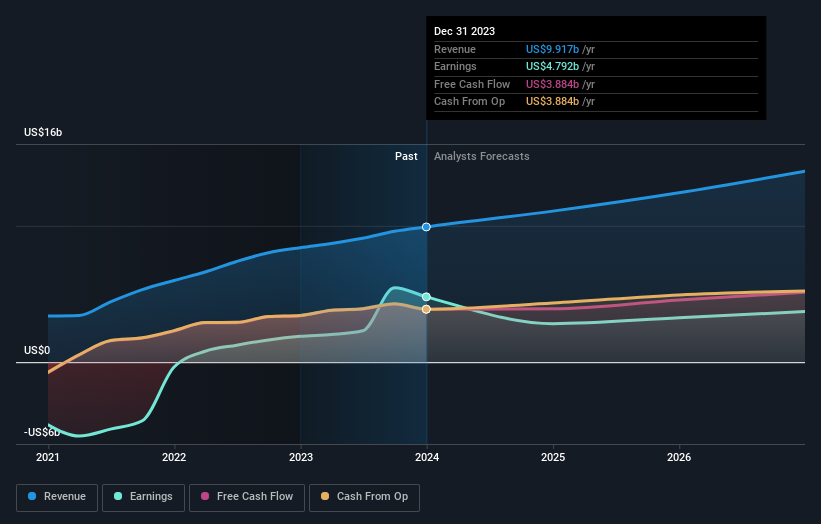The height and width of the screenshot is (524, 821).
Task: Click the pink Free Cash Flow legend dot
Action: 205,496
